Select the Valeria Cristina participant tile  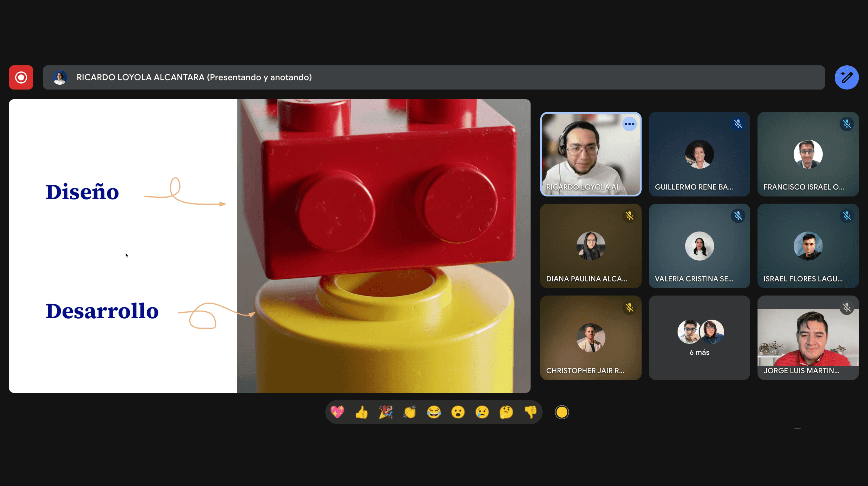699,246
